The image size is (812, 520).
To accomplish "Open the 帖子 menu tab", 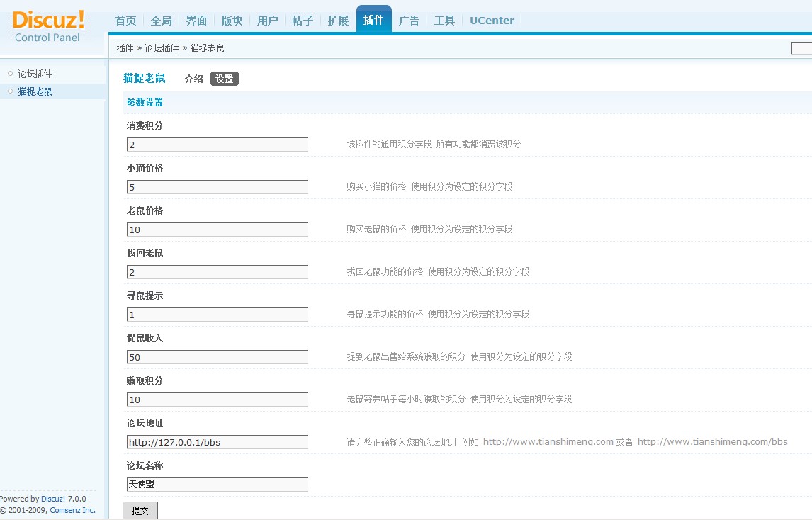I will (303, 21).
